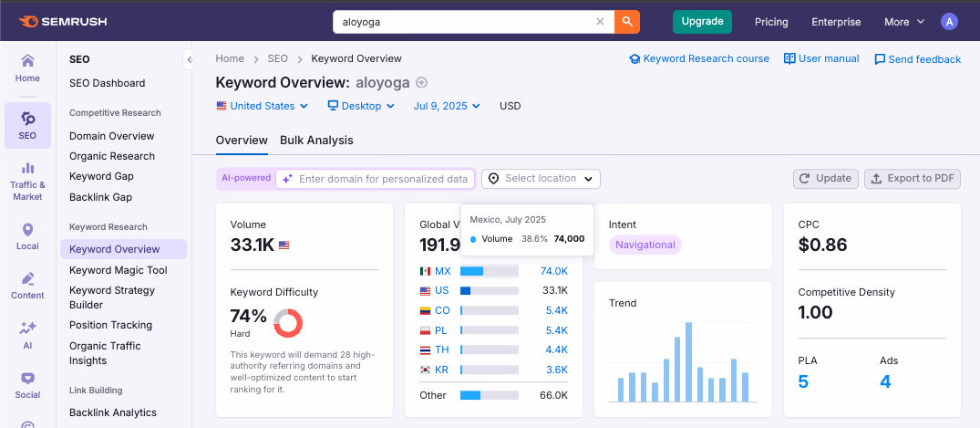Viewport: 980px width, 428px height.
Task: Focus the domain for personalized data field
Action: point(375,179)
